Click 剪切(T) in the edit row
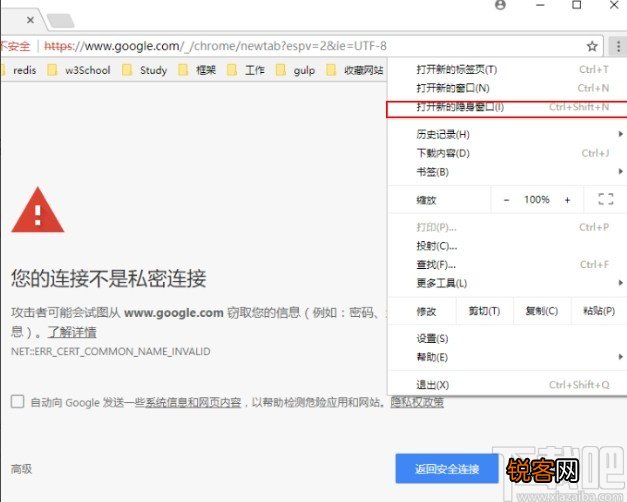Viewport: 627px width, 502px height. [484, 311]
